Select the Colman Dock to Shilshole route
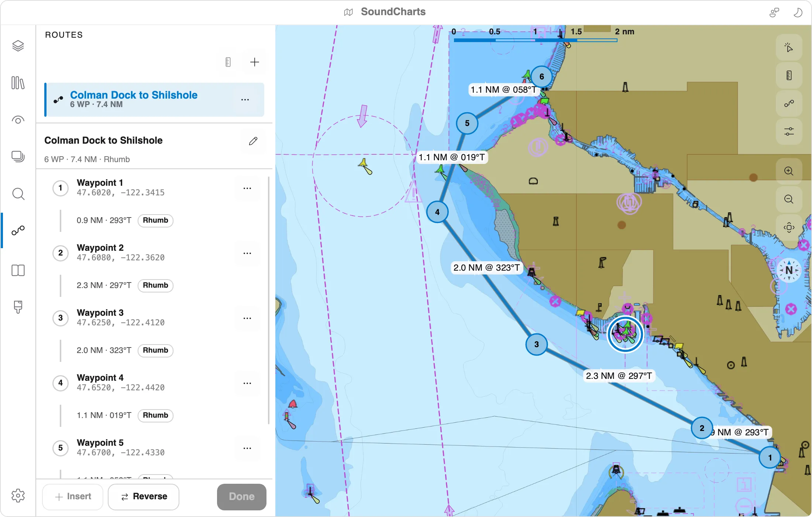 click(154, 100)
